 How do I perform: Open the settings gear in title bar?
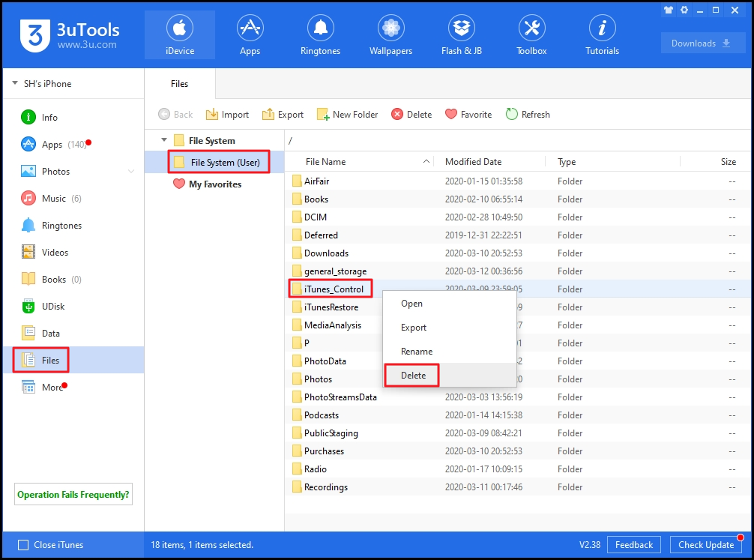(x=684, y=10)
